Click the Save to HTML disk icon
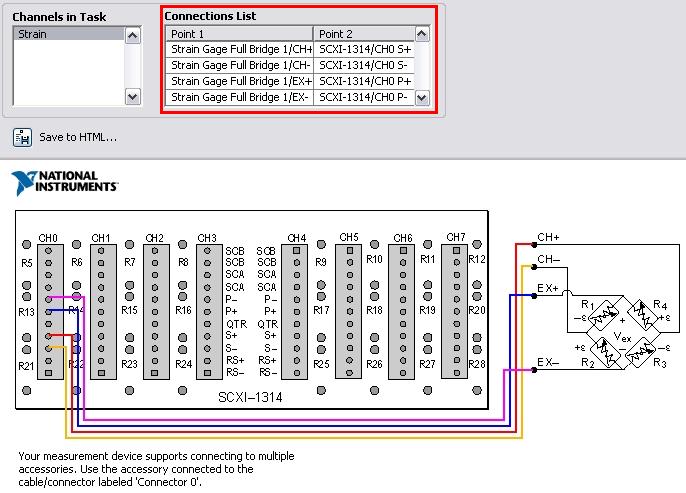This screenshot has width=686, height=493. 22,137
